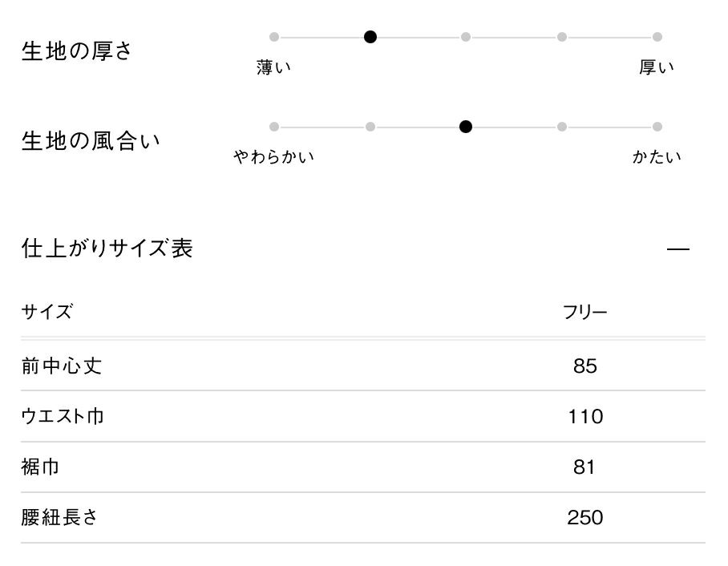Click the ウエスト巾 value 110
Viewport: 728px width, 566px height.
[x=584, y=417]
